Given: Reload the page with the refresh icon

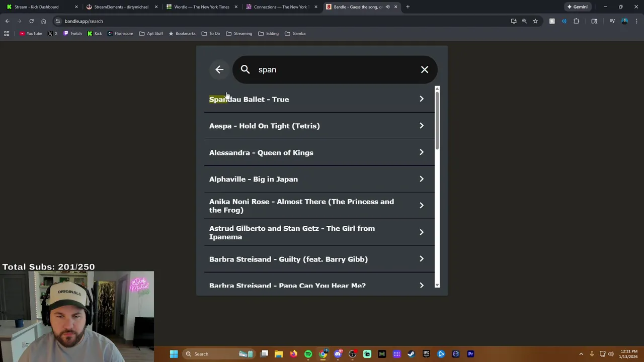Looking at the screenshot, I should pyautogui.click(x=31, y=21).
